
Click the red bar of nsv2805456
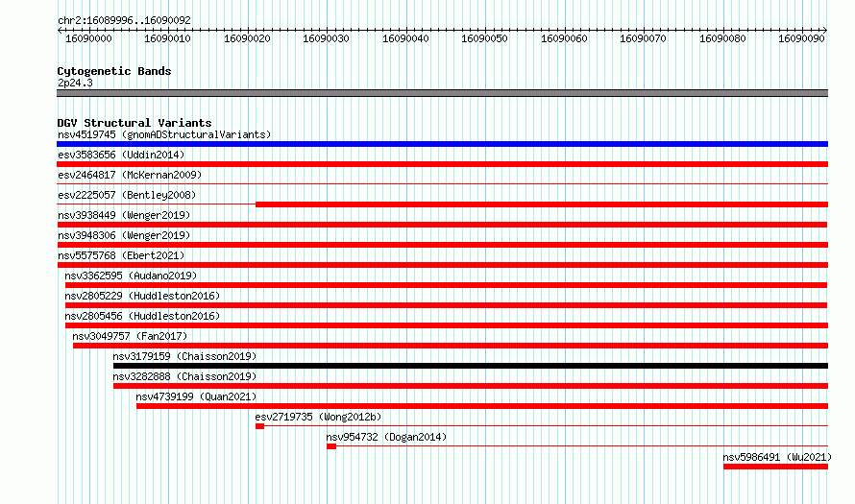point(447,325)
